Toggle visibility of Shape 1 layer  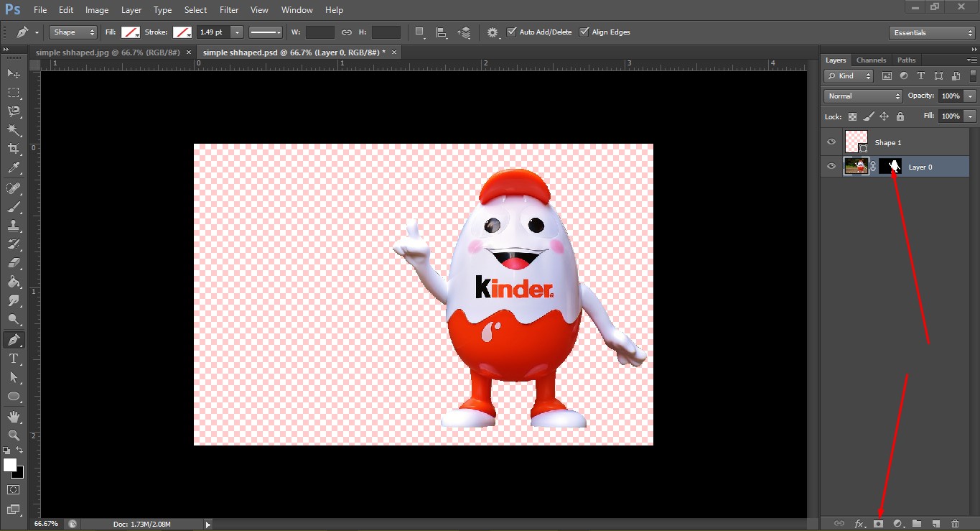831,142
